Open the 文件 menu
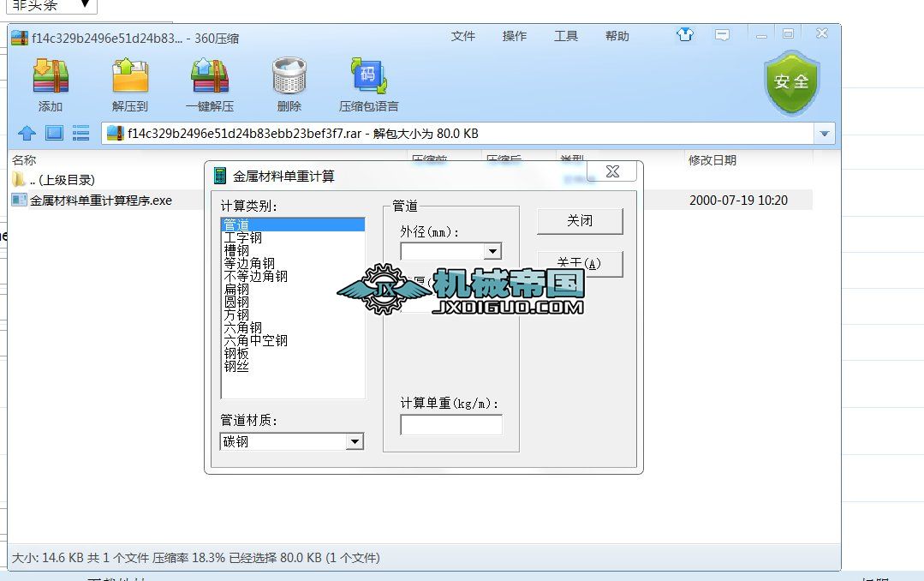 [463, 36]
